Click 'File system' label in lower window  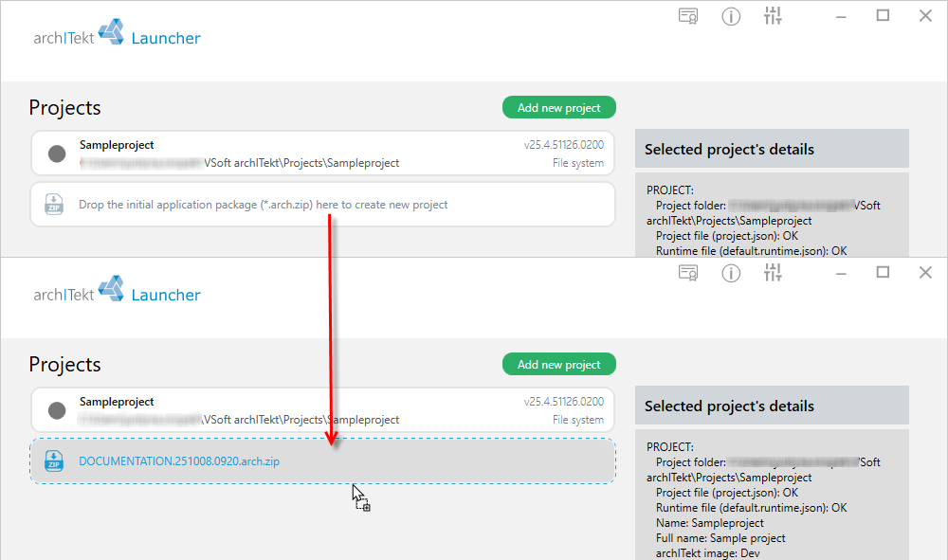pos(578,420)
